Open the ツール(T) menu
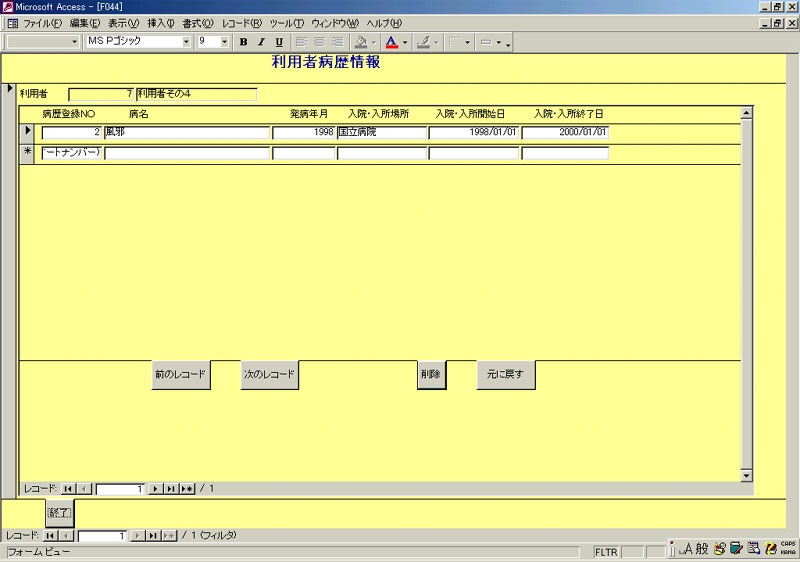800x562 pixels. tap(287, 23)
